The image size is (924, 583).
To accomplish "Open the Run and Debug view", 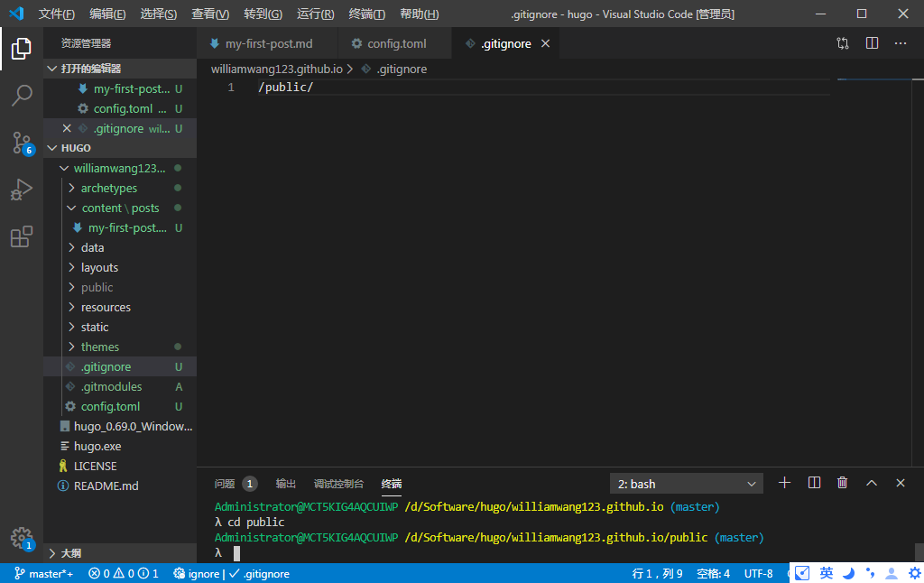I will (x=22, y=190).
